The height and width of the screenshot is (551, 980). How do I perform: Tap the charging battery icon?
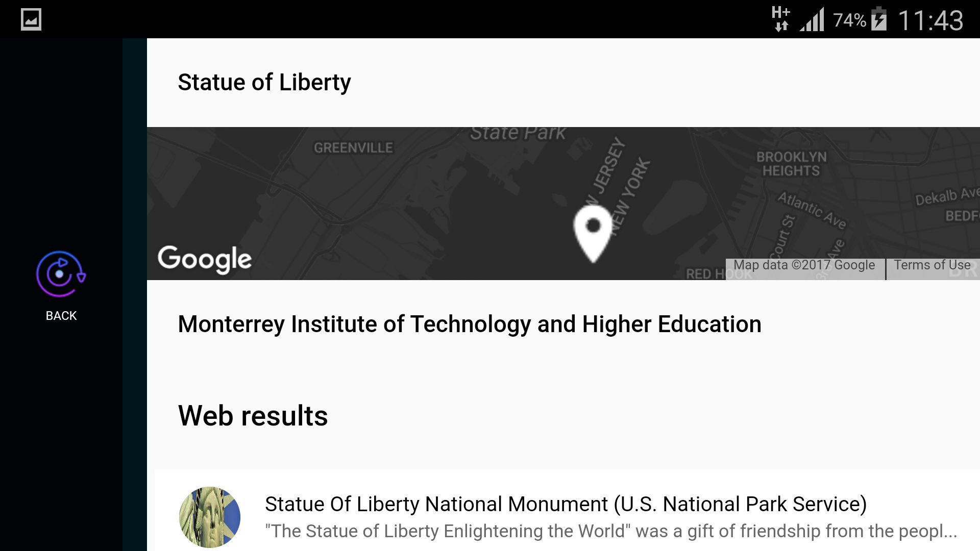(879, 19)
